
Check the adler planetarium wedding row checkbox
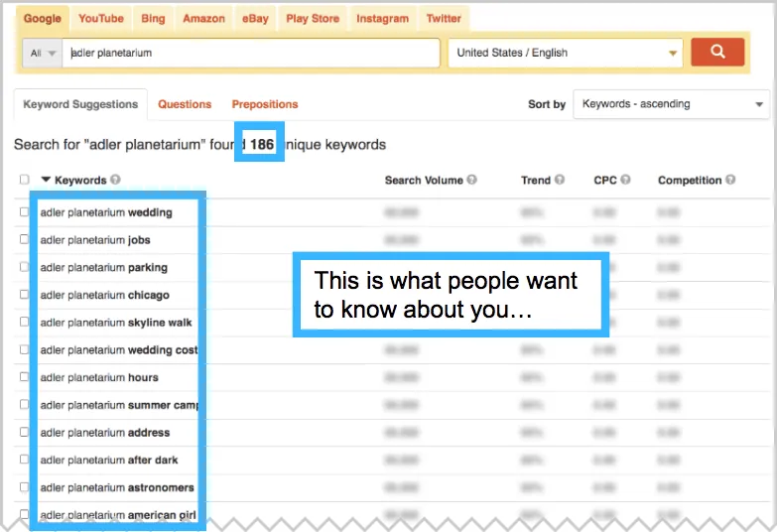click(24, 211)
